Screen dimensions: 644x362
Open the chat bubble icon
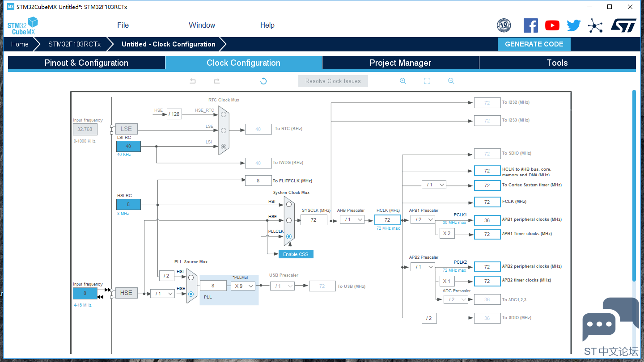point(610,319)
